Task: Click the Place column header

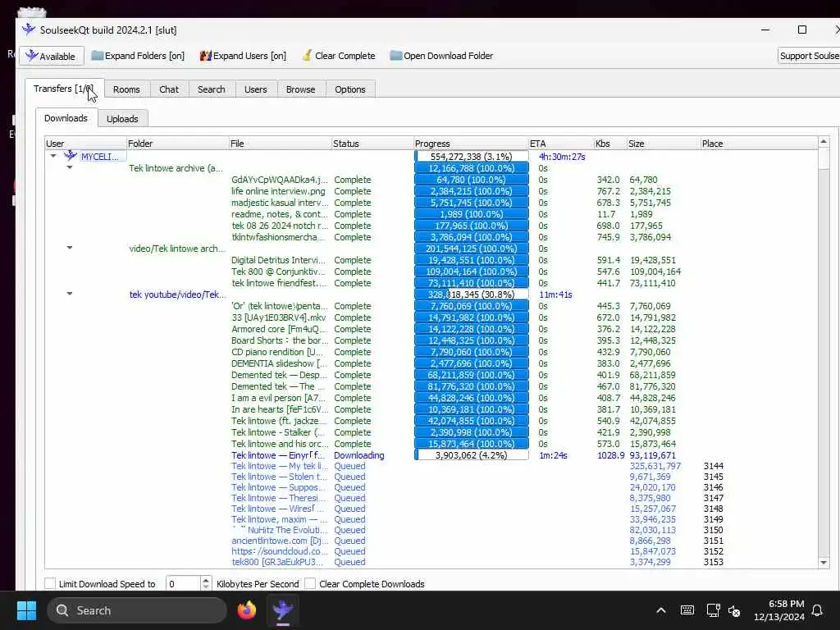Action: coord(759,143)
